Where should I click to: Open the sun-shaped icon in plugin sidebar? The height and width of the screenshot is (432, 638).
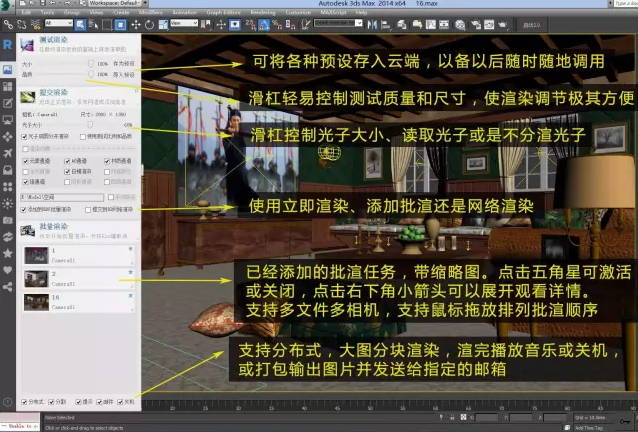click(7, 203)
